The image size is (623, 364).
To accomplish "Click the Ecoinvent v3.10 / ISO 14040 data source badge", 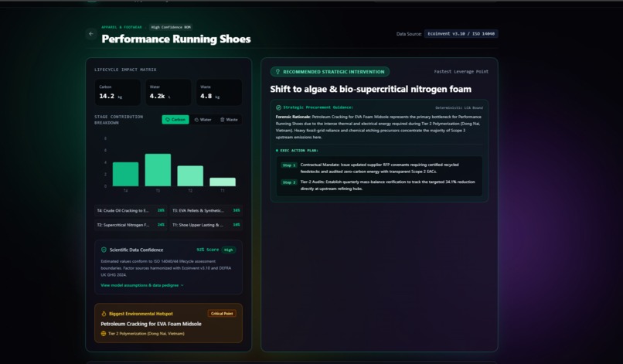I will tap(461, 34).
